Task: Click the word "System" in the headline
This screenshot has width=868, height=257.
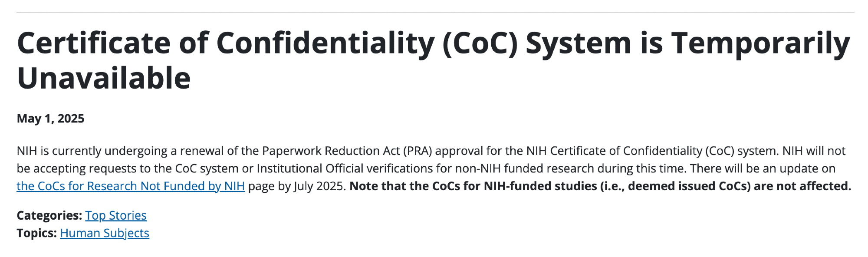Action: (x=579, y=43)
